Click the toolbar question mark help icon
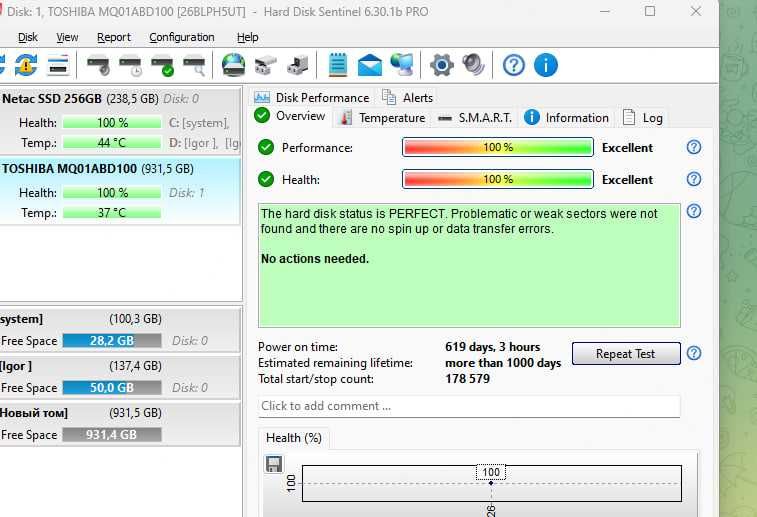The height and width of the screenshot is (517, 757). click(x=514, y=65)
